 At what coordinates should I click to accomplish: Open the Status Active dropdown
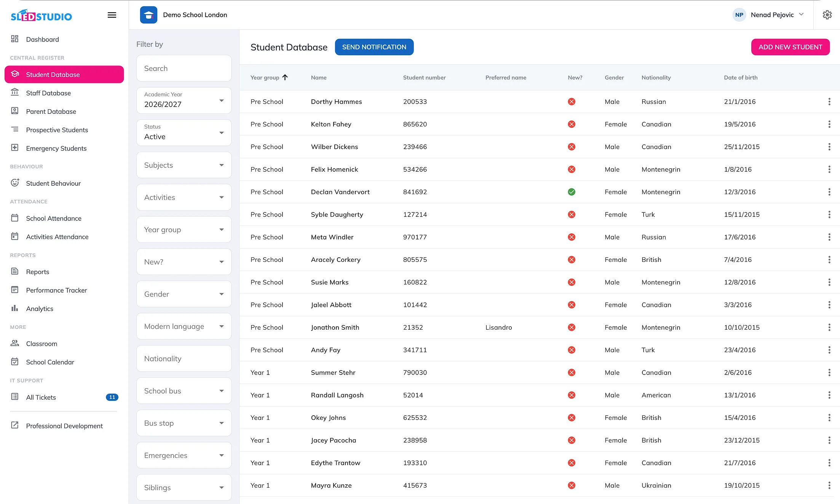click(x=184, y=133)
